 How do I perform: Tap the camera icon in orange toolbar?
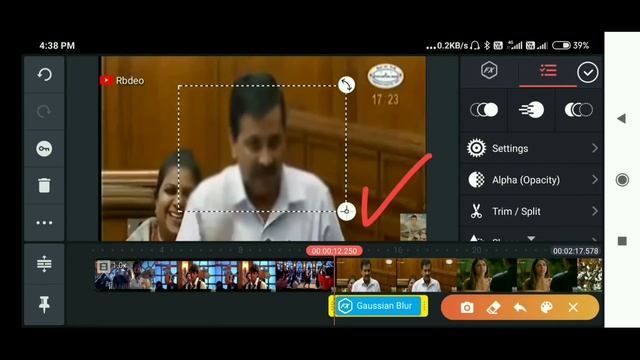pyautogui.click(x=467, y=308)
